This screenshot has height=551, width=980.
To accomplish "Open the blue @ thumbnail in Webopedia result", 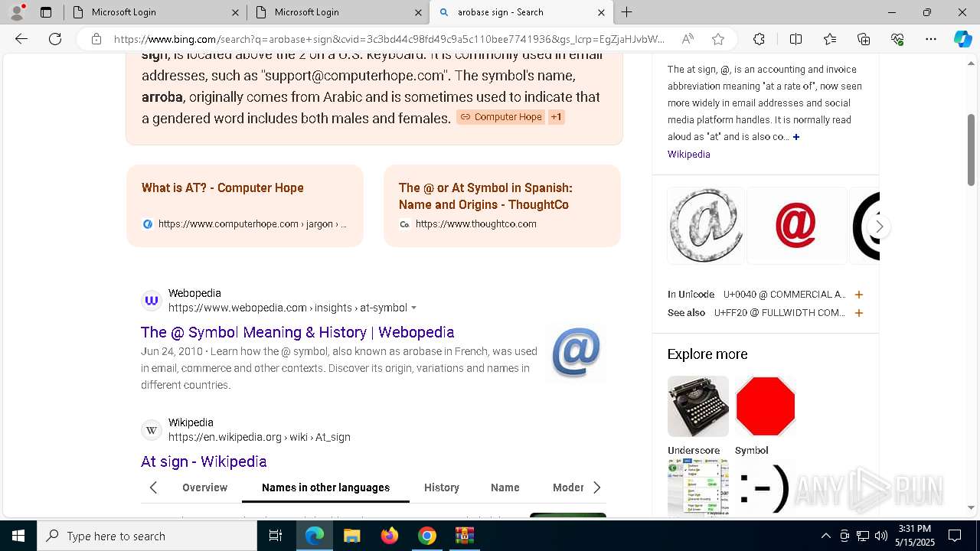I will tap(576, 352).
